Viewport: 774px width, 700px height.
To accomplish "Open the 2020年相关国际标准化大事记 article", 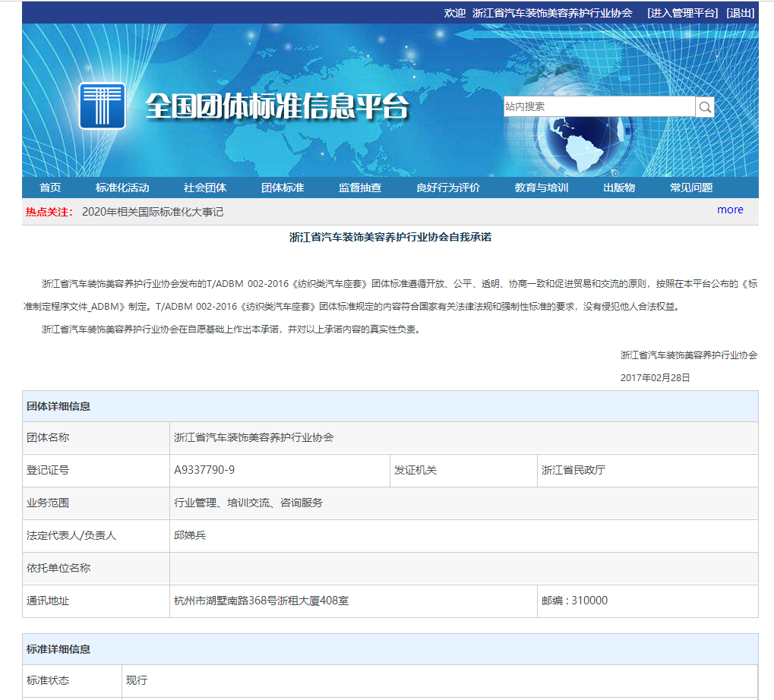I will (154, 212).
